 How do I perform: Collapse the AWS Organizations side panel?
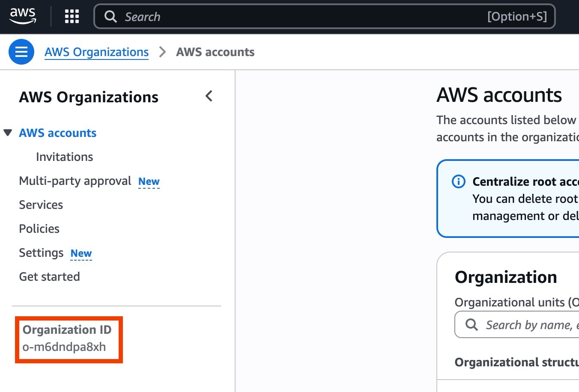(209, 96)
